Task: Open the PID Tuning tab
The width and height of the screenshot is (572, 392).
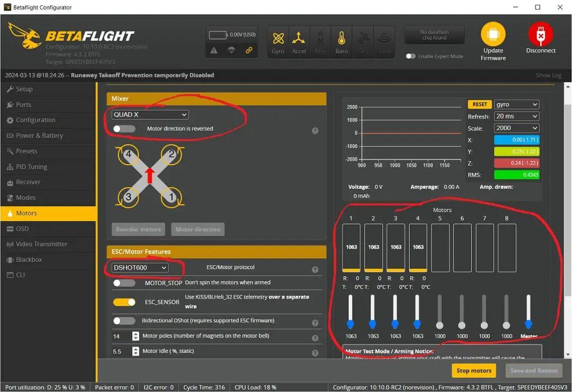Action: tap(48, 167)
